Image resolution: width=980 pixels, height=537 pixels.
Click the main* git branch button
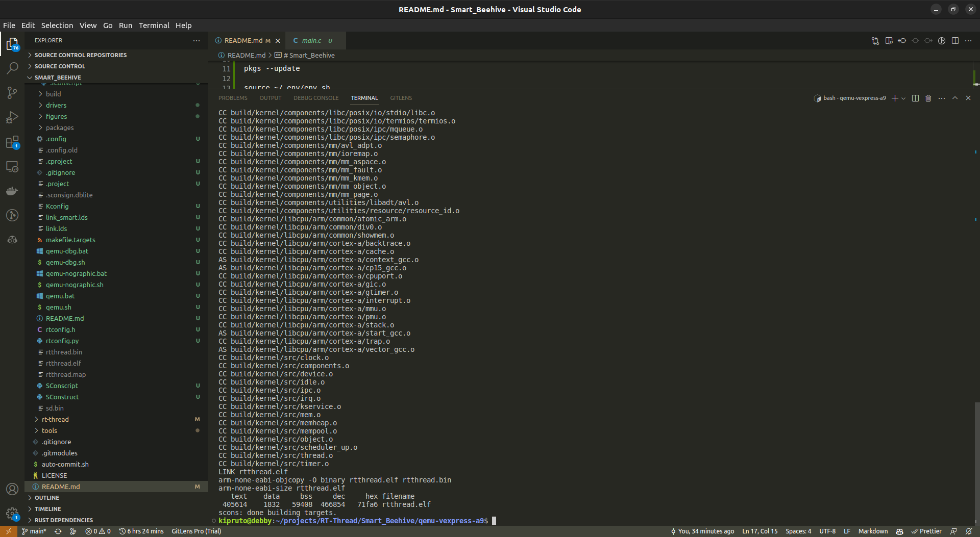point(34,531)
